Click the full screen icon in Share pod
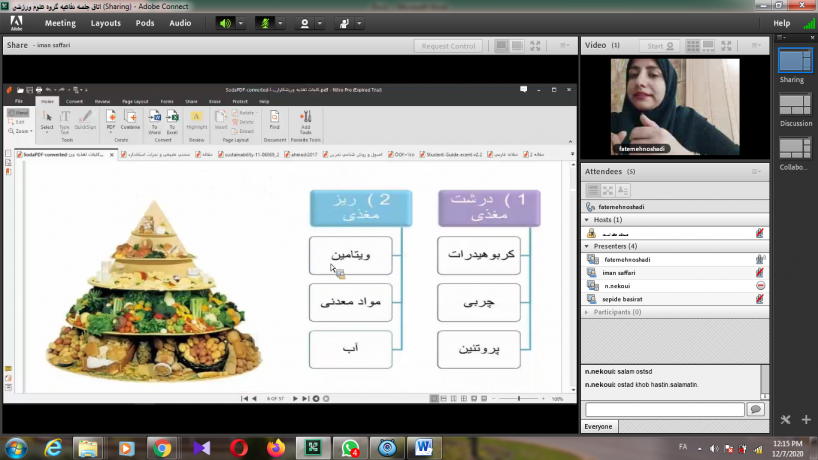The height and width of the screenshot is (460, 818). (536, 46)
